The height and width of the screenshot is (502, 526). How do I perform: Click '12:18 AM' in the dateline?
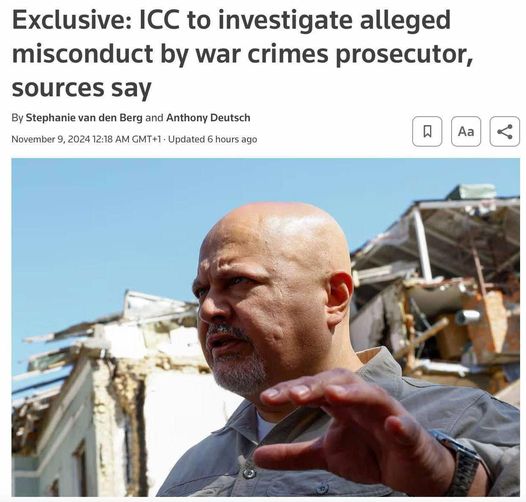(x=111, y=139)
